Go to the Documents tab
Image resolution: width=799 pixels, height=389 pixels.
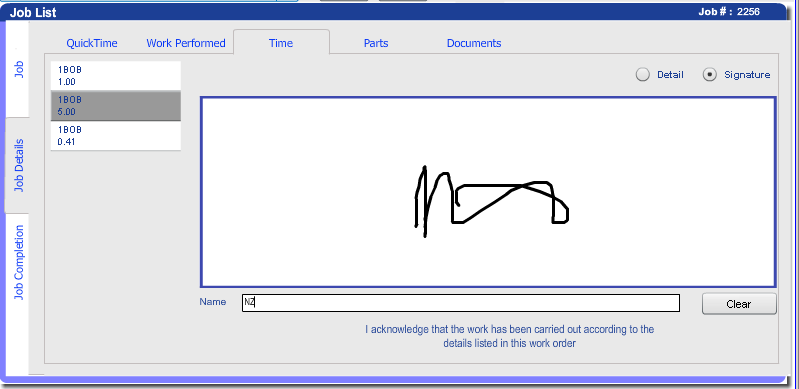474,43
